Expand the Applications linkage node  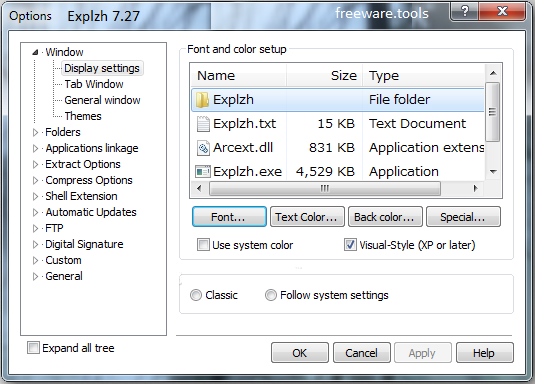coord(35,148)
